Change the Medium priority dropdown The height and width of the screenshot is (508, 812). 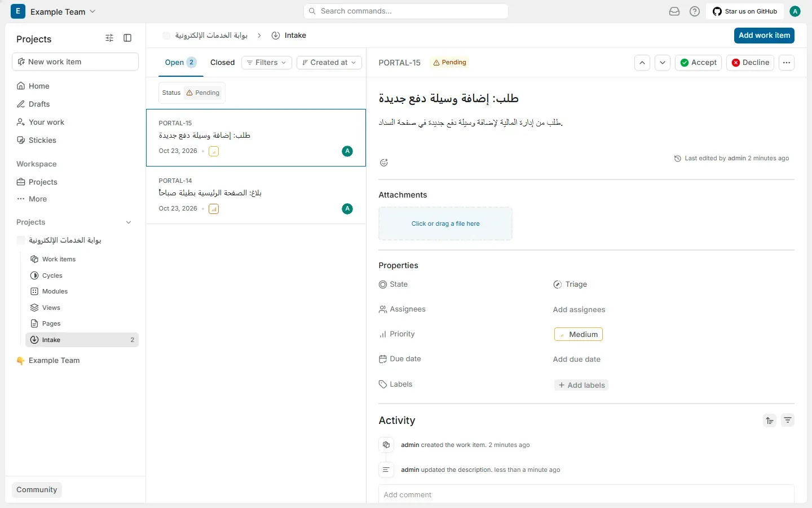[x=579, y=334]
